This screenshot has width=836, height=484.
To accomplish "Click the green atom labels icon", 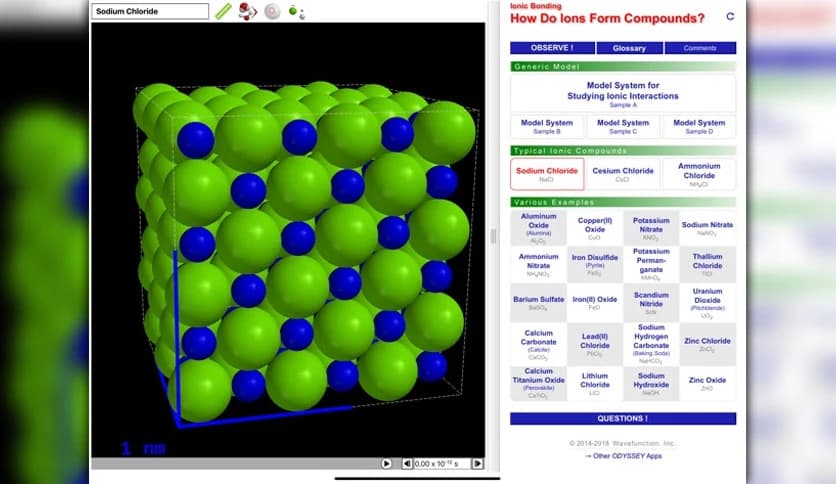I will pos(296,12).
